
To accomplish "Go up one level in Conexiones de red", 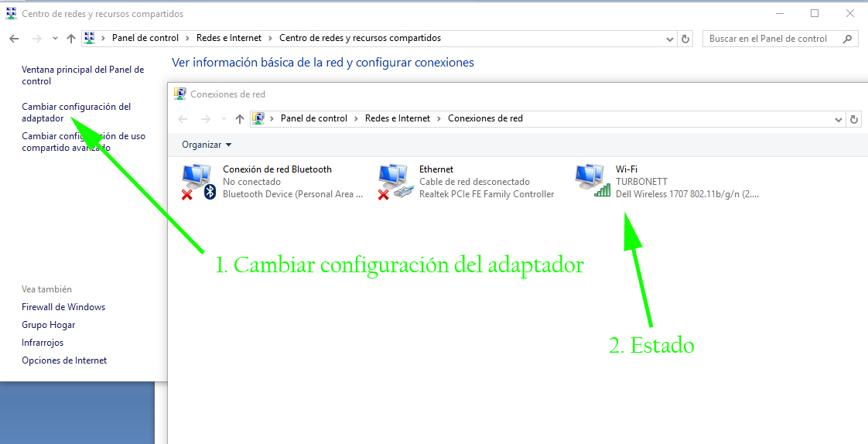I will pos(240,119).
